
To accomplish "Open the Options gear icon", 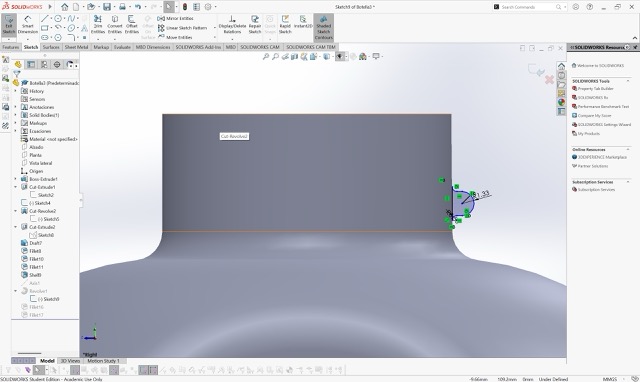I will pyautogui.click(x=208, y=7).
